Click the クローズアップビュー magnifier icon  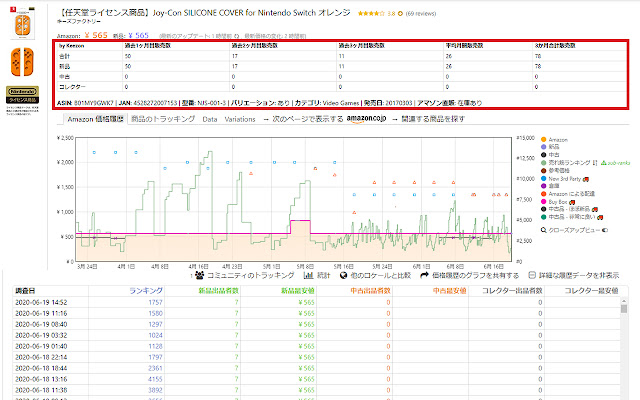click(543, 229)
